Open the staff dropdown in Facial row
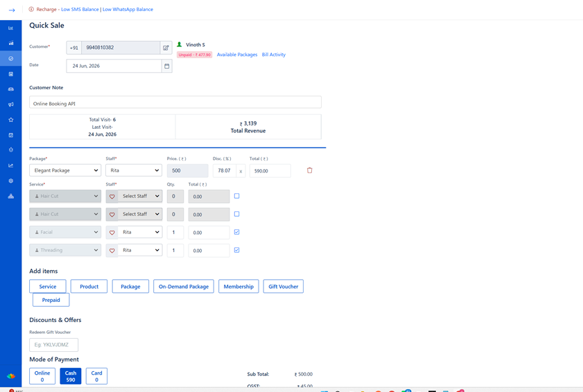The height and width of the screenshot is (392, 583). coord(140,232)
